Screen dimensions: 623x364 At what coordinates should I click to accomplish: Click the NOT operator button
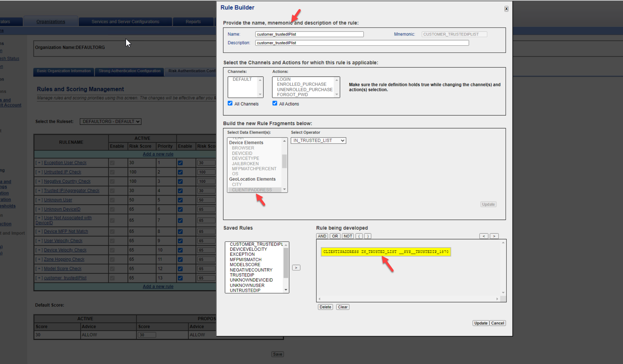coord(348,236)
